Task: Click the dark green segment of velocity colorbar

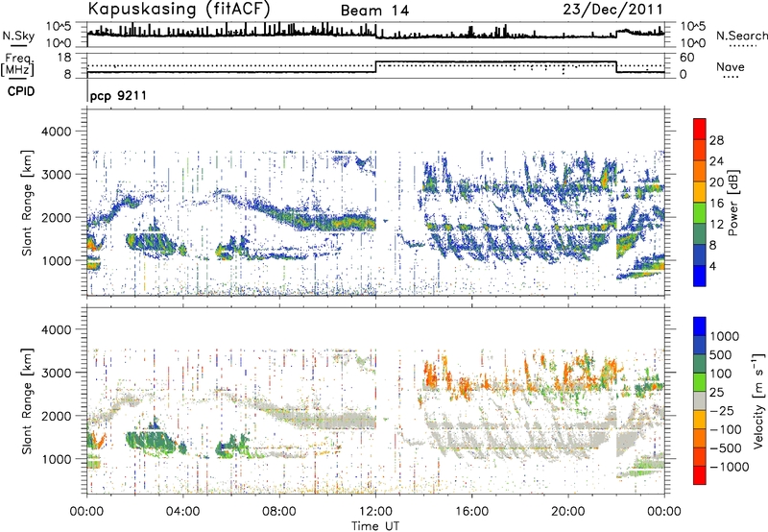Action: [x=700, y=364]
